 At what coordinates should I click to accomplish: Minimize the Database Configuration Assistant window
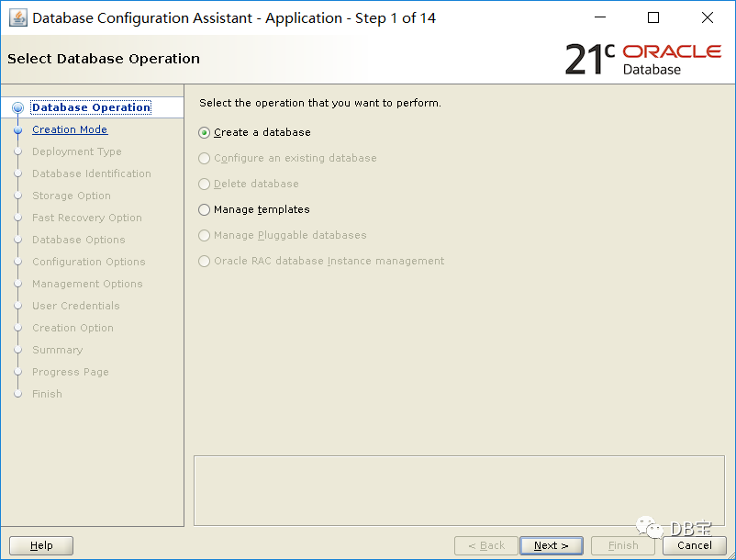coord(600,17)
